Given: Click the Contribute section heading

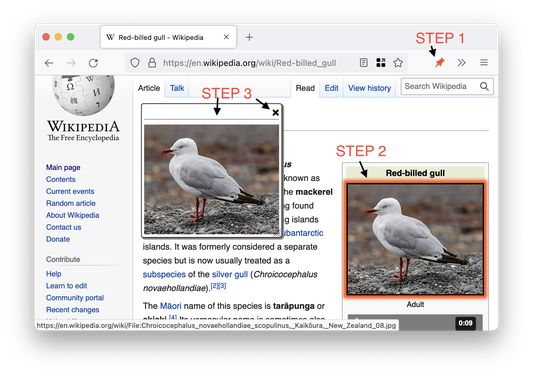Looking at the screenshot, I should 63,259.
